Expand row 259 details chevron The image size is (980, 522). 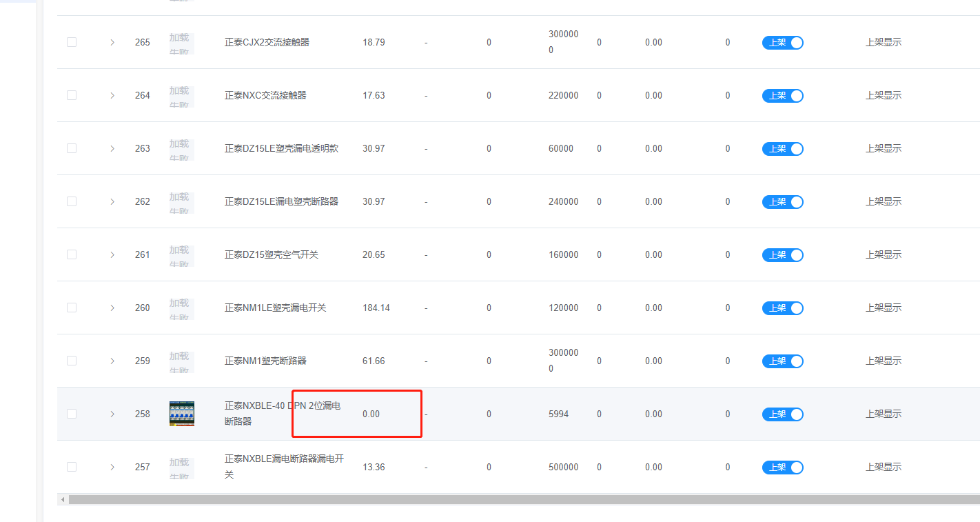tap(112, 361)
